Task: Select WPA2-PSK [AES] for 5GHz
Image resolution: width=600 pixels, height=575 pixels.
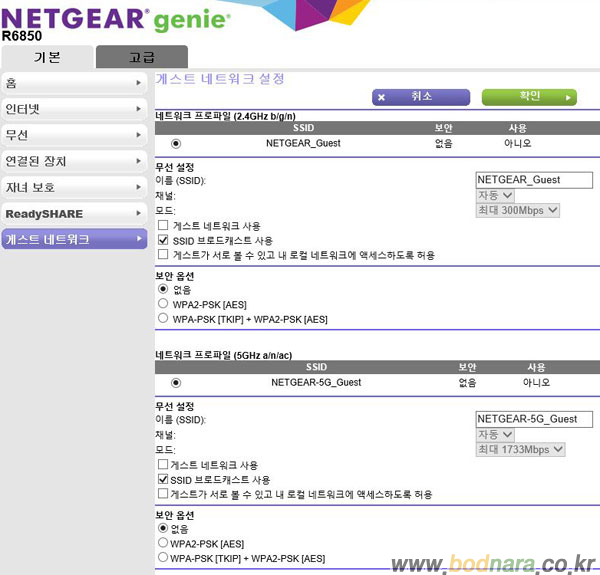Action: point(163,542)
